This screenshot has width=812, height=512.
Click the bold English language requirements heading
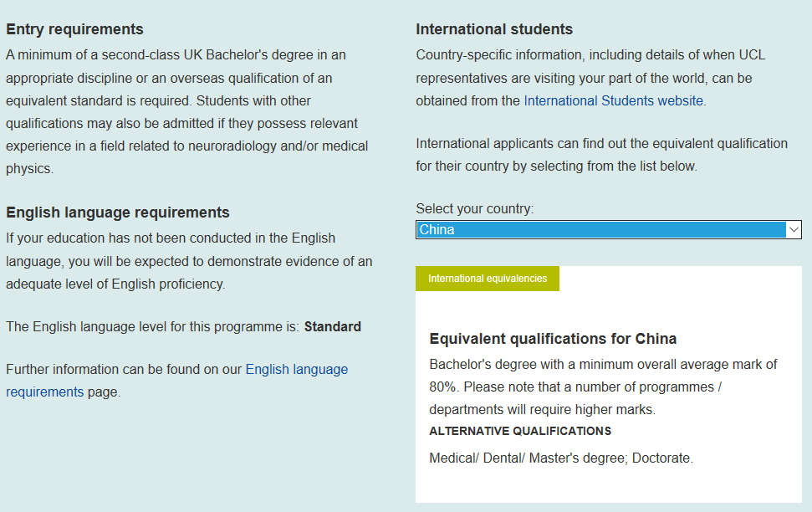[x=117, y=212]
